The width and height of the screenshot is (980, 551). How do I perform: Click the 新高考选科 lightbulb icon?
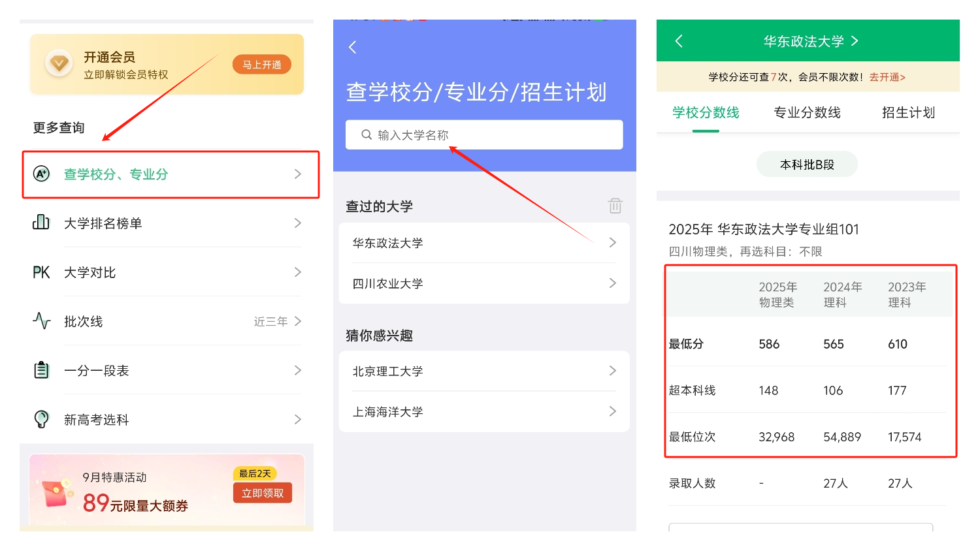pos(41,419)
